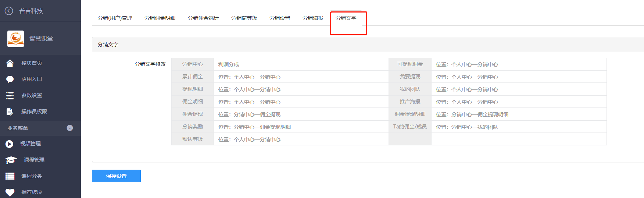This screenshot has width=644, height=198.
Task: Click the 分销中心 input containing 利润分成
Action: [x=301, y=64]
